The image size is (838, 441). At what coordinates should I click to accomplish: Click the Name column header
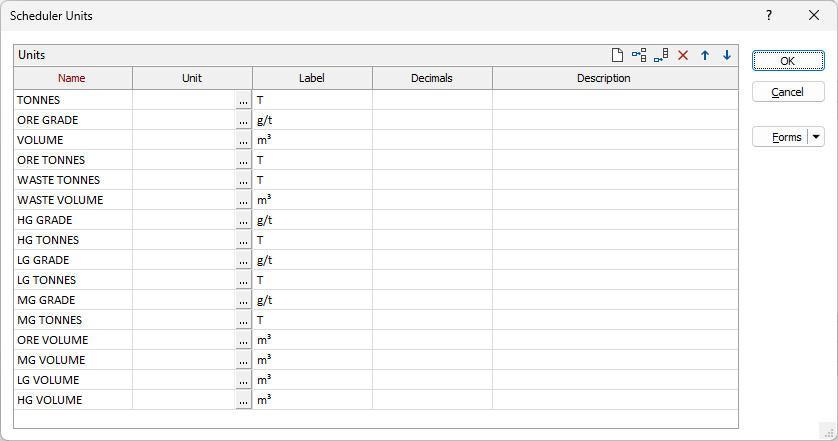click(x=73, y=78)
